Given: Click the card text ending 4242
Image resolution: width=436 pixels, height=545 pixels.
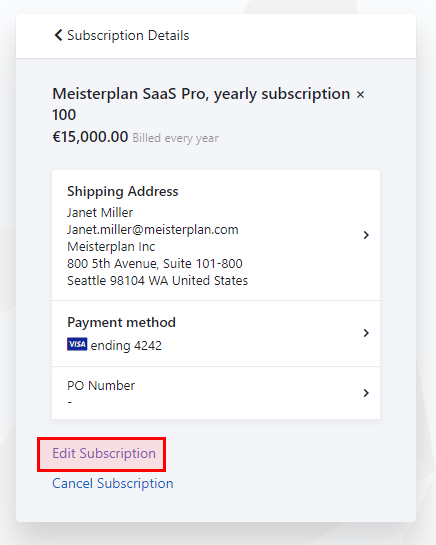Looking at the screenshot, I should (x=126, y=345).
